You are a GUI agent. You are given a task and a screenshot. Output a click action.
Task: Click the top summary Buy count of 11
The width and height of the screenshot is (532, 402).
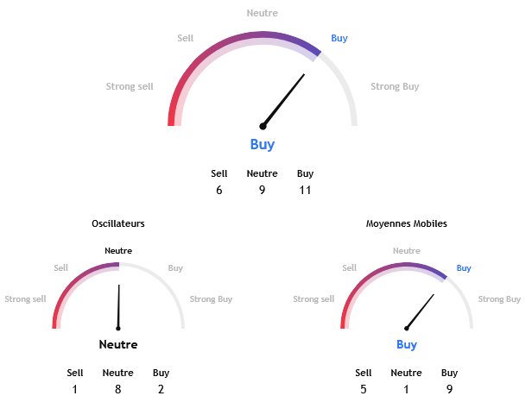tap(305, 190)
